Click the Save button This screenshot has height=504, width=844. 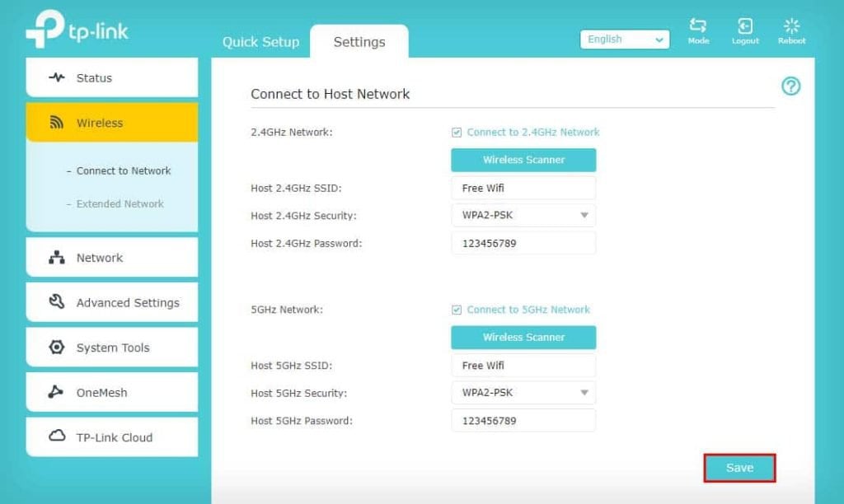point(739,467)
